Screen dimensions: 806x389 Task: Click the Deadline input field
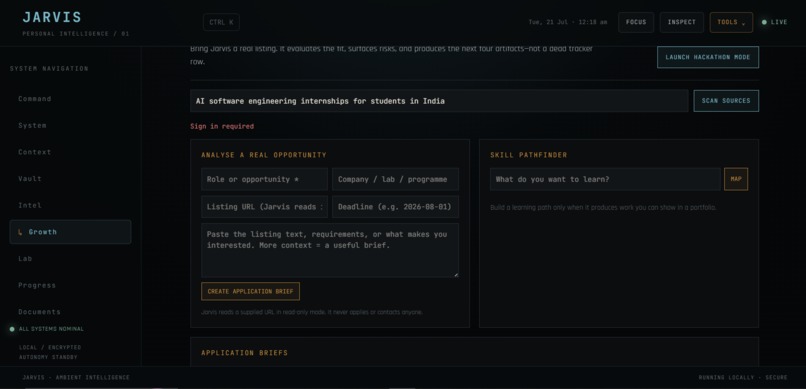pos(395,207)
